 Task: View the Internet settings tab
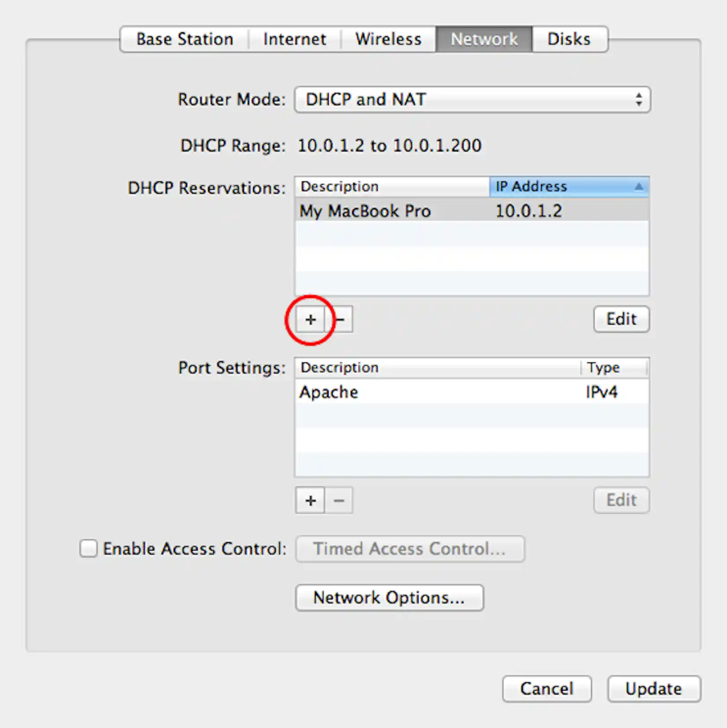[x=294, y=39]
